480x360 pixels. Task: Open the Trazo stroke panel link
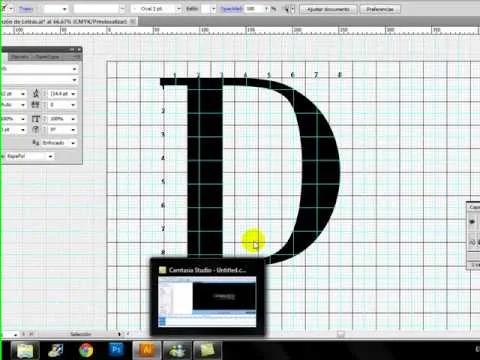[26, 9]
